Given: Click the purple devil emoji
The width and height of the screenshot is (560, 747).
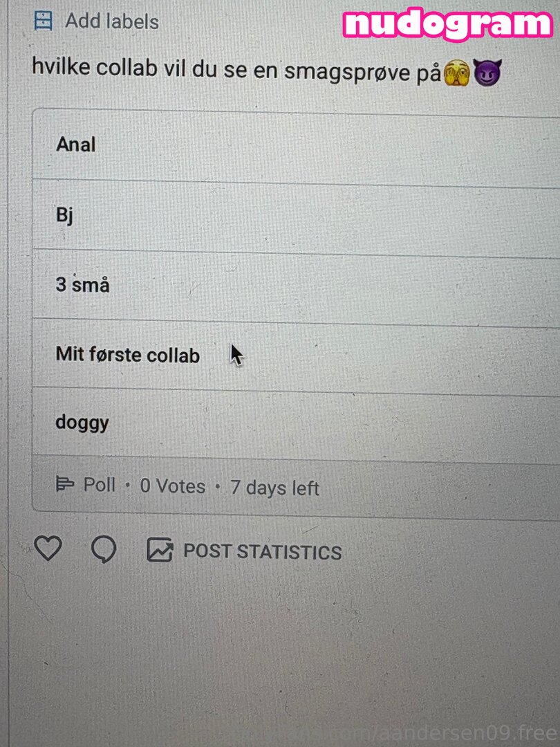Looking at the screenshot, I should (x=487, y=73).
